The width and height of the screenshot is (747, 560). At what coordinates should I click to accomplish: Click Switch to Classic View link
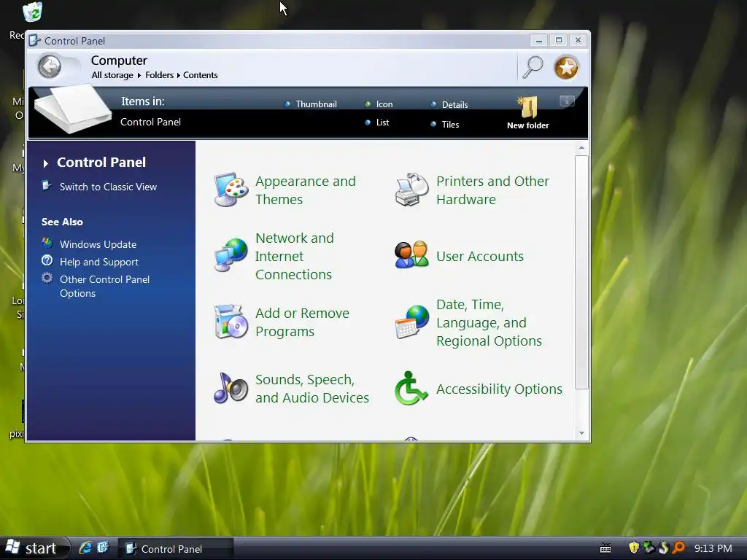coord(108,187)
